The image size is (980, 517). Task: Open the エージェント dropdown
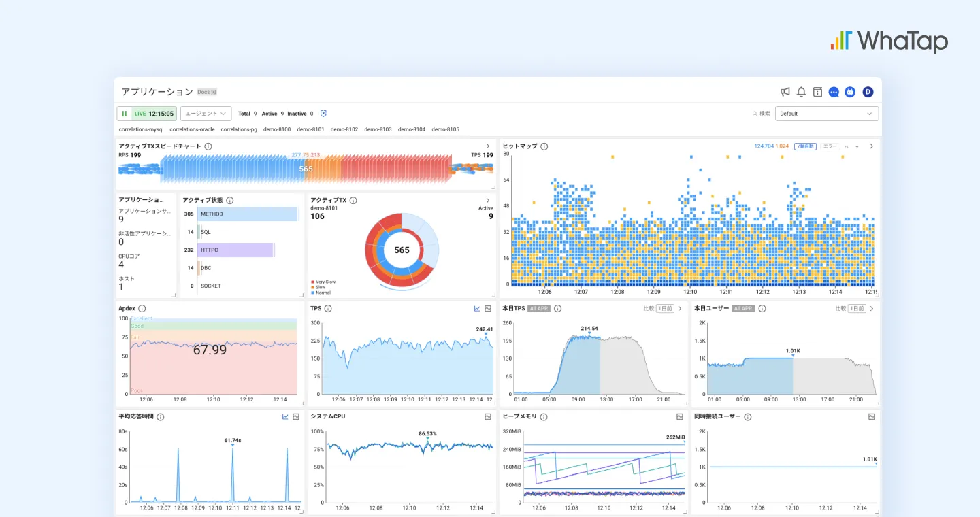tap(206, 114)
